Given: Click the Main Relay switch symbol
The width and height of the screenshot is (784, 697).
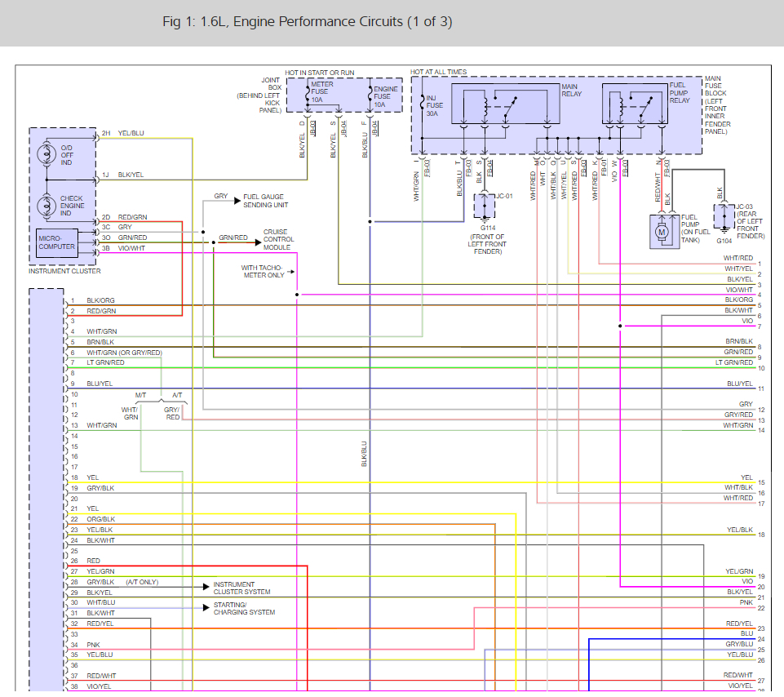Looking at the screenshot, I should 505,104.
